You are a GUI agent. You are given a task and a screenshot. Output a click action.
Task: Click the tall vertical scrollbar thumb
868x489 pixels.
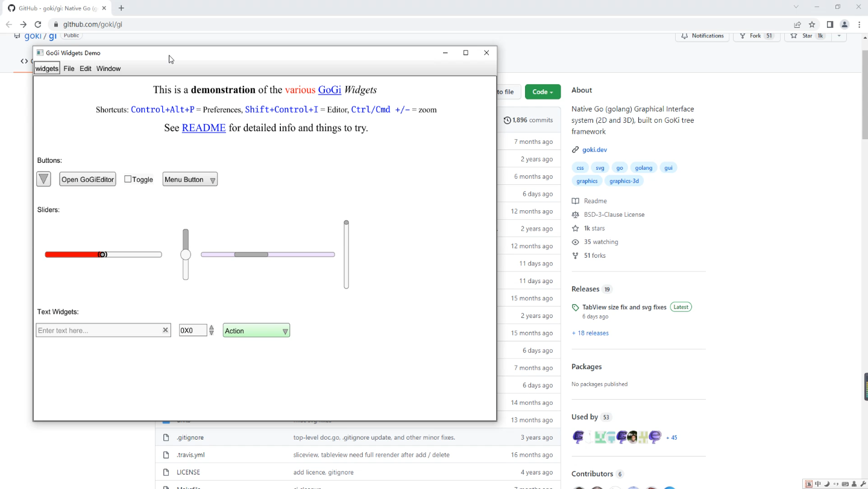click(x=347, y=223)
